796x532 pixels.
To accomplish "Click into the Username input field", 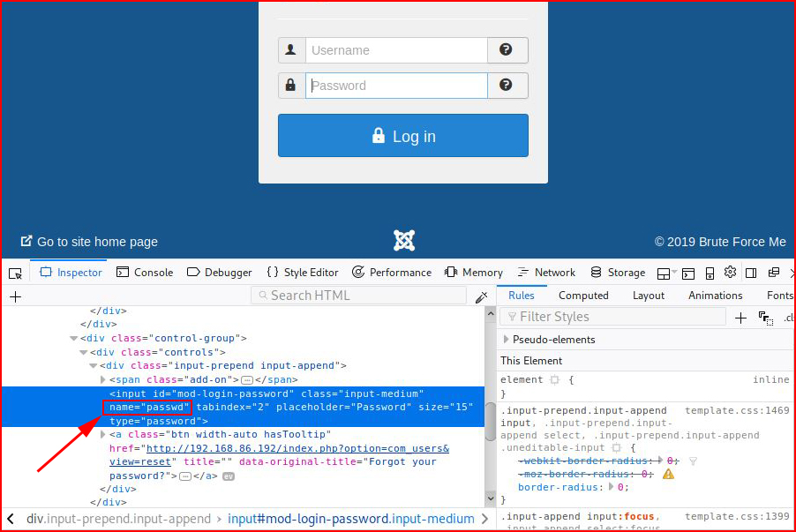I will [396, 50].
